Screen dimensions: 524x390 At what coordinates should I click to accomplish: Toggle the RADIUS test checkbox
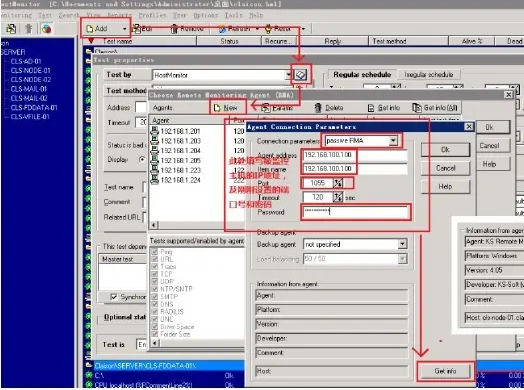tap(154, 311)
